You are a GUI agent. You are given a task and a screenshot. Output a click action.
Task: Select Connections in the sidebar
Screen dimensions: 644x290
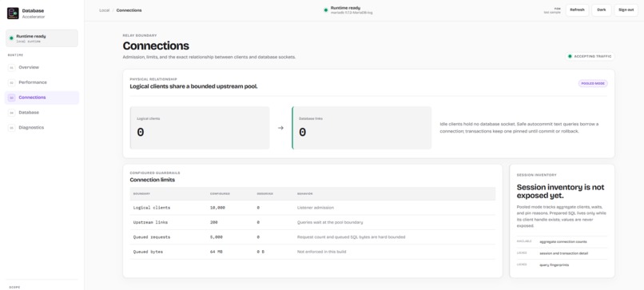42,97
